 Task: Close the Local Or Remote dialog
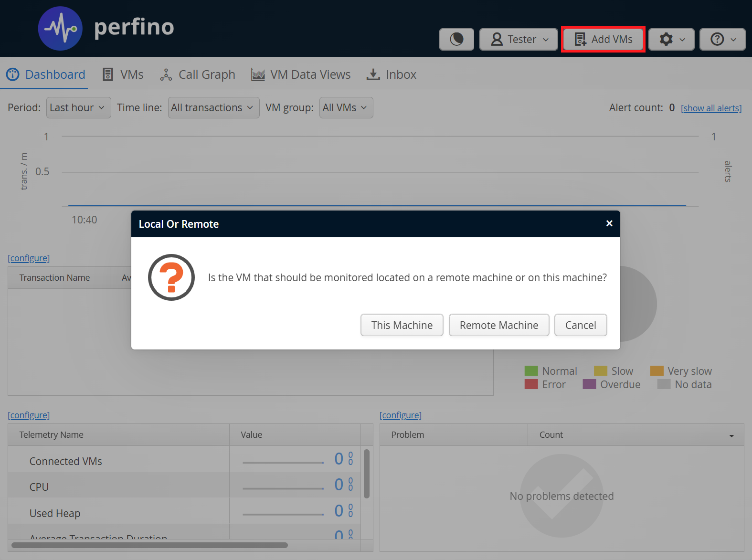point(609,223)
